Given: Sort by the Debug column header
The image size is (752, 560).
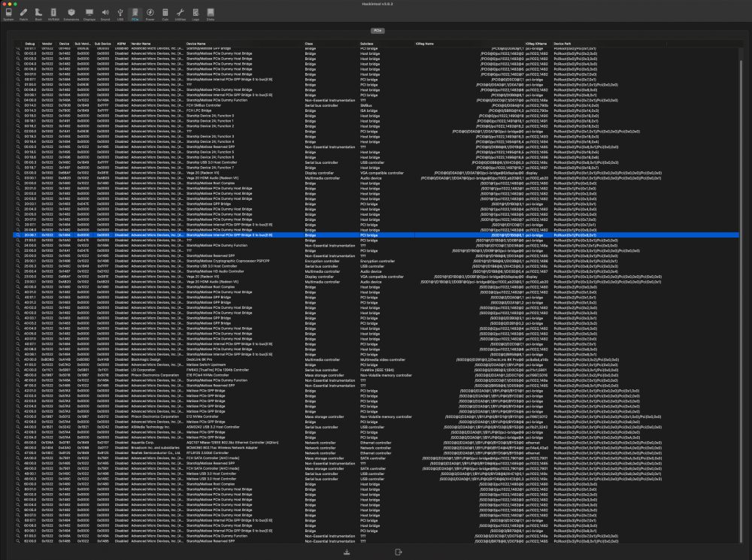Looking at the screenshot, I should coord(31,44).
